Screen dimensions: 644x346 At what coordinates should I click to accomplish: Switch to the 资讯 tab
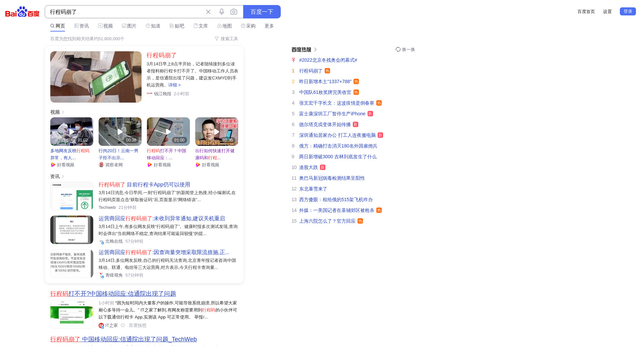pyautogui.click(x=82, y=26)
